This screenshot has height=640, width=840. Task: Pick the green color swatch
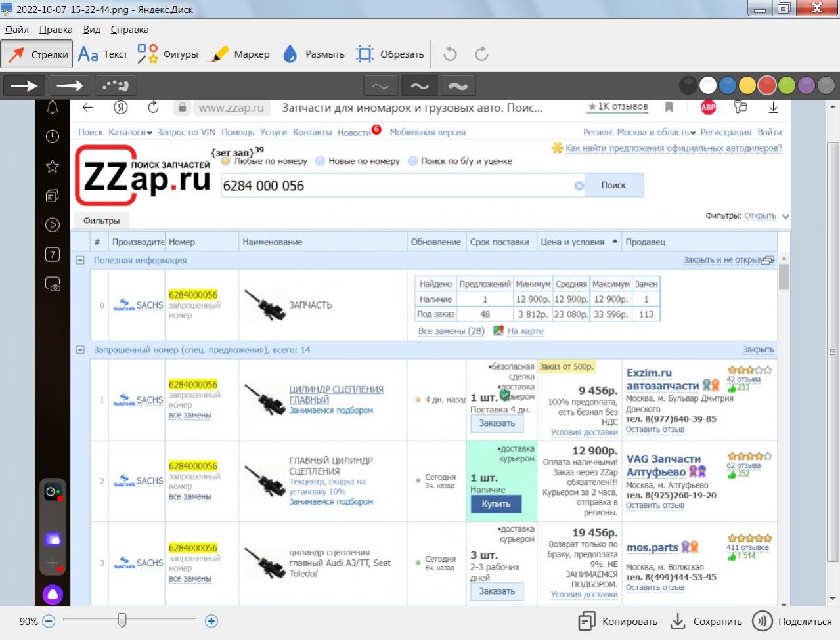(x=787, y=85)
